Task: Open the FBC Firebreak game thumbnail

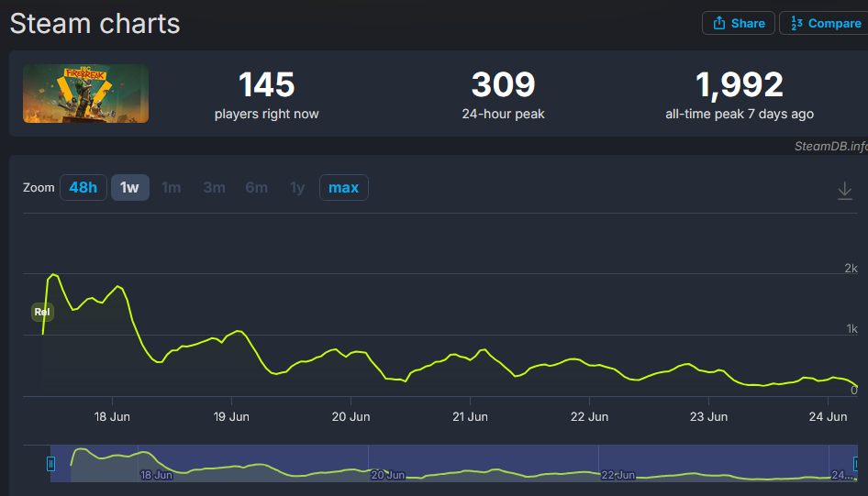Action: coord(86,94)
